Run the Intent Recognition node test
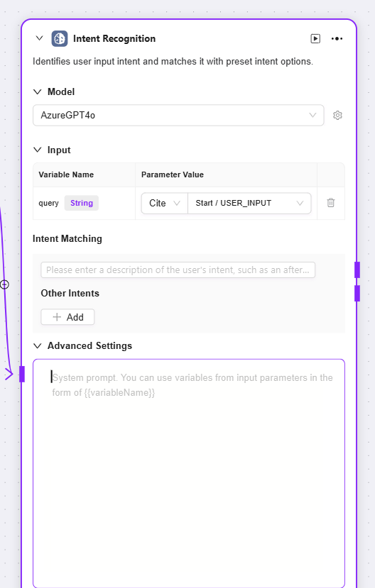 click(315, 38)
